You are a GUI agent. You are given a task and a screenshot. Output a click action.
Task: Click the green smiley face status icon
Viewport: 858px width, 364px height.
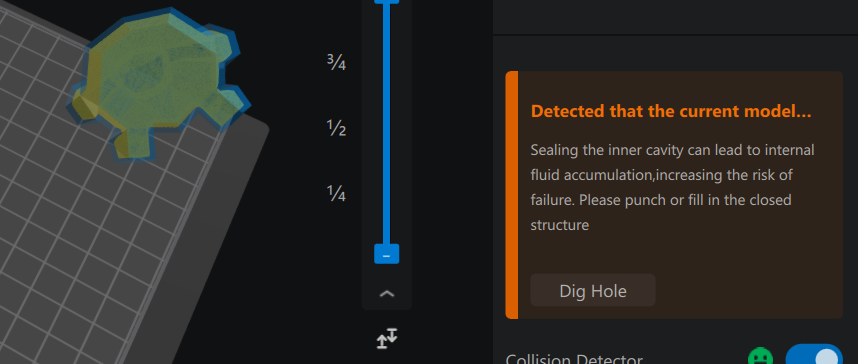pyautogui.click(x=761, y=357)
